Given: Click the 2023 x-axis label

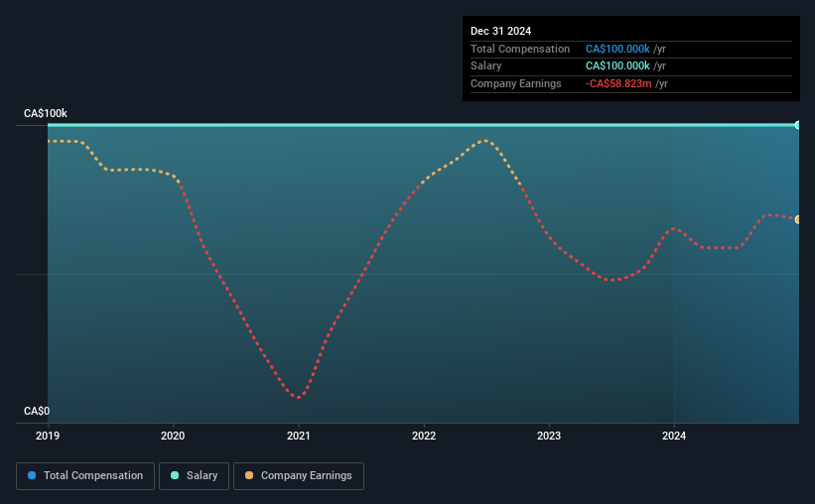Looking at the screenshot, I should click(x=549, y=436).
